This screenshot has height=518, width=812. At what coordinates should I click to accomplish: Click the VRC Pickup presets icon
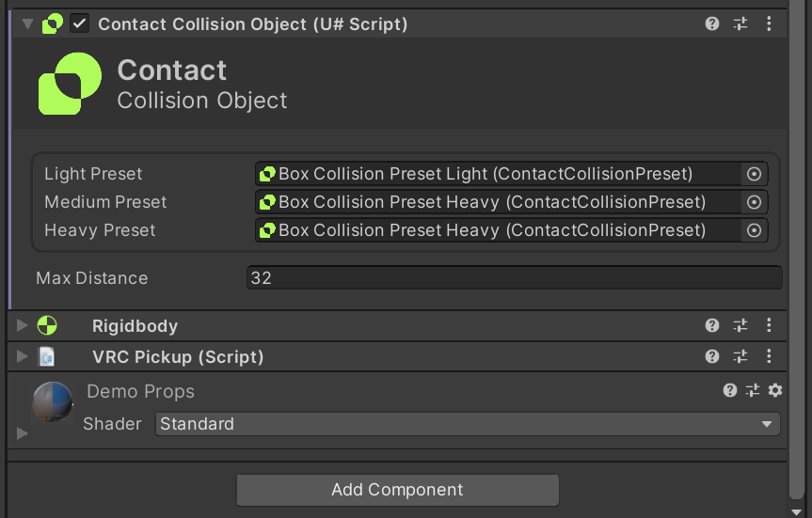tap(740, 357)
